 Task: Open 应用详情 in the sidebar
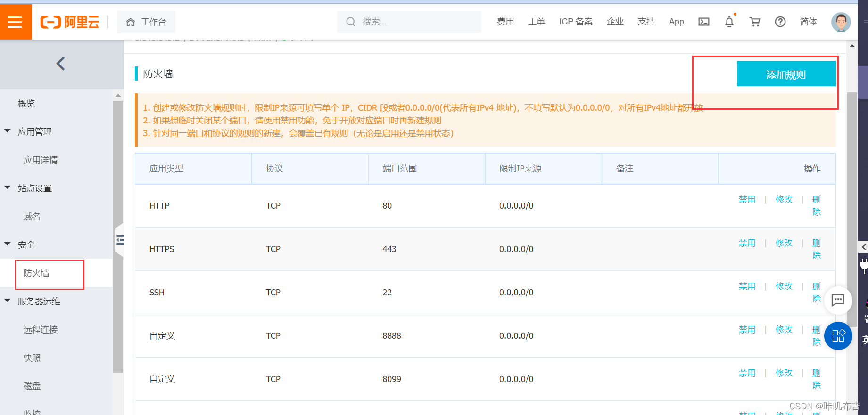[x=41, y=160]
